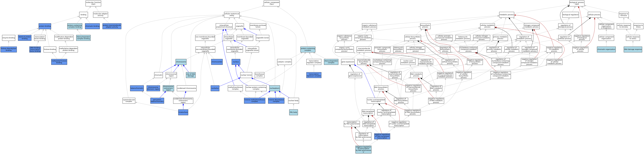
Task: Click the identical protein binding node
Action: 25,38
